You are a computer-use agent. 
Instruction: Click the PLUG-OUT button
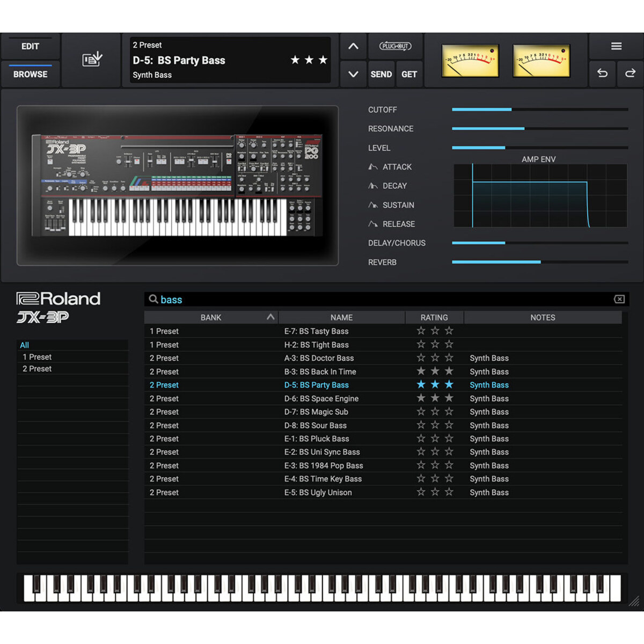(x=396, y=47)
